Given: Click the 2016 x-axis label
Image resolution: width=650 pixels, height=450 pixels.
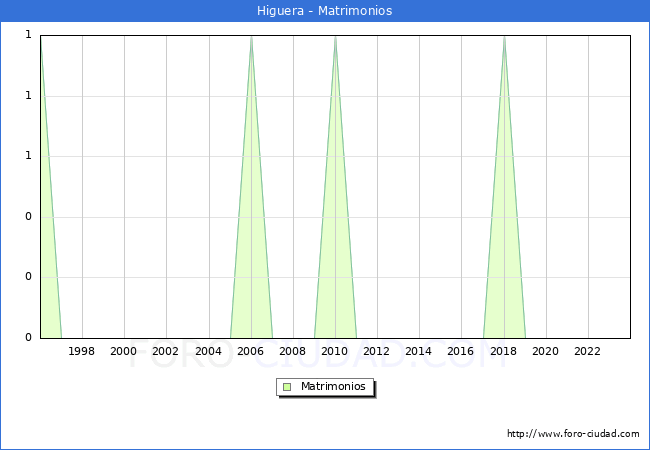Looking at the screenshot, I should 461,351.
